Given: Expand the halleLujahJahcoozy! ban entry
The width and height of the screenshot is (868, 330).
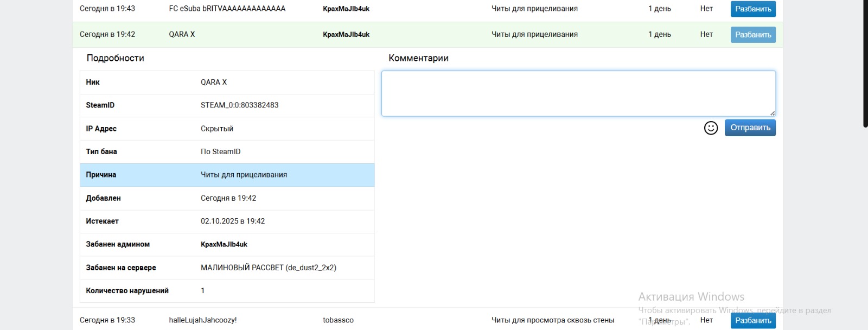Looking at the screenshot, I should 202,320.
